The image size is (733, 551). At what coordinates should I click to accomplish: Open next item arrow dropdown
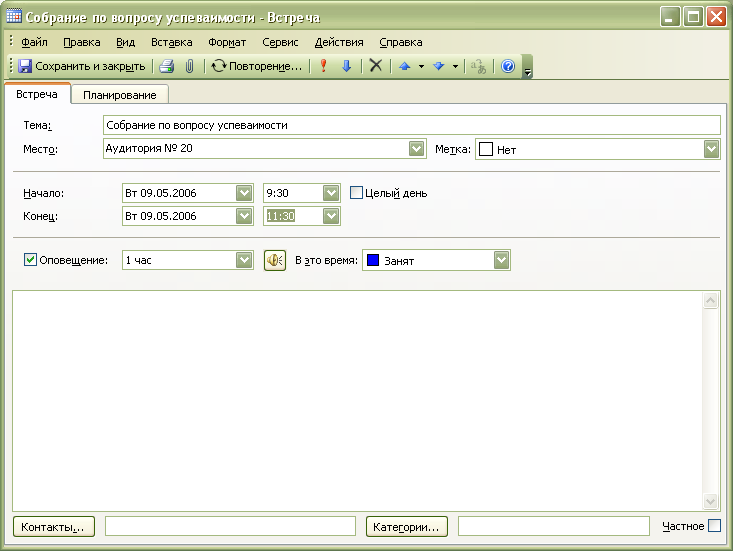point(455,66)
